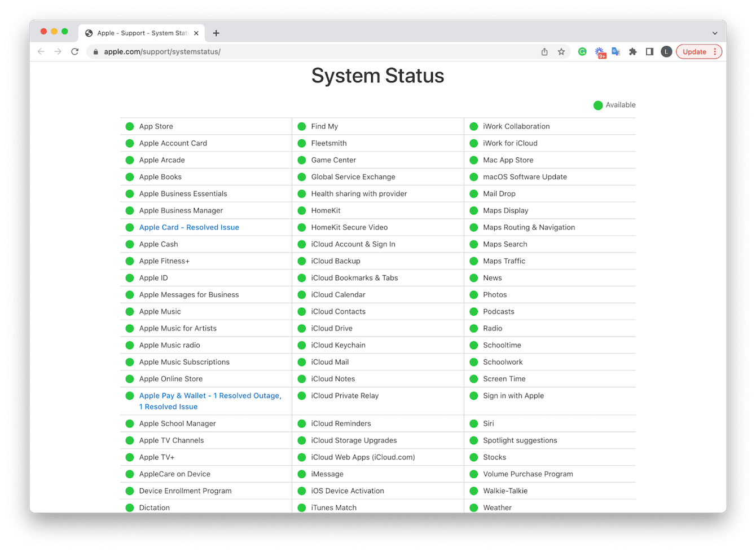
Task: Open the Apple Card Resolved Issue link
Action: point(188,227)
